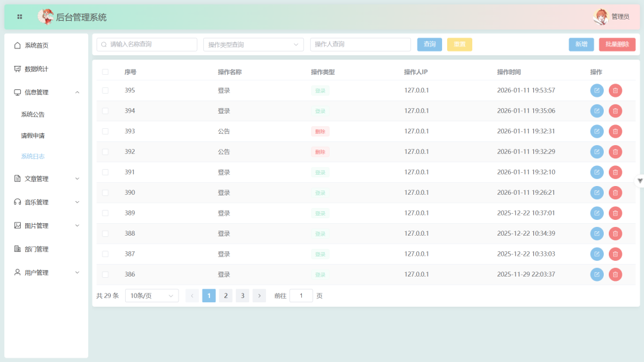Click the 管理员 avatar in top right
644x362 pixels.
point(601,17)
